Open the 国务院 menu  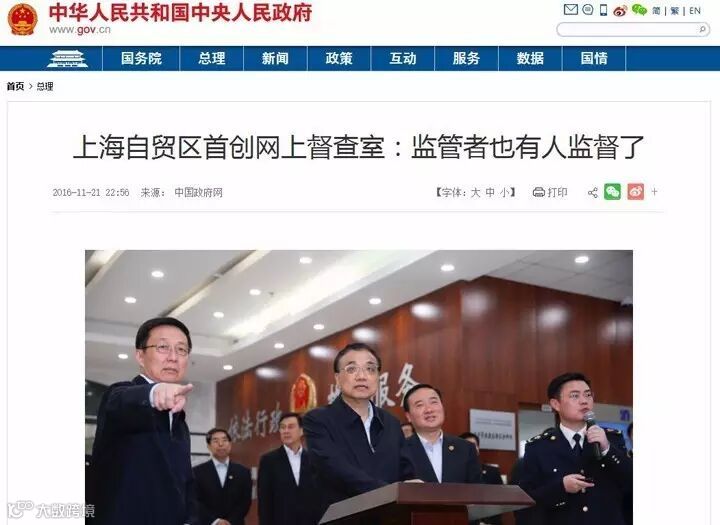click(x=141, y=58)
